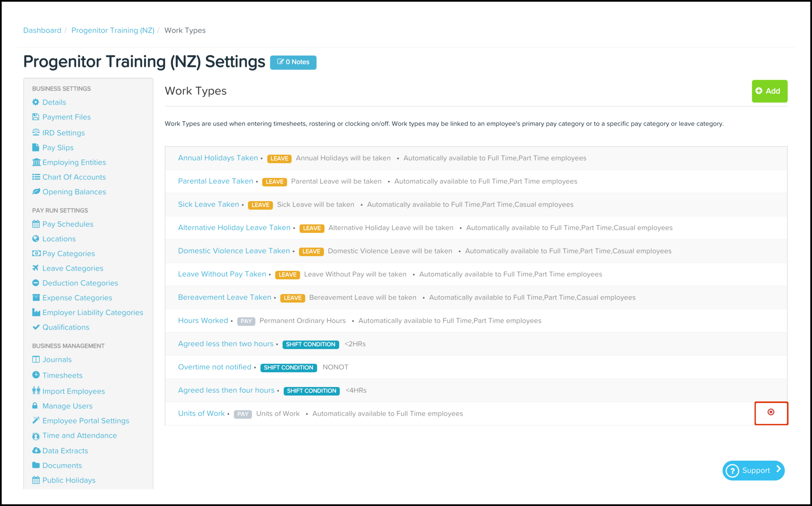Click the Timesheets clock icon

tap(36, 375)
